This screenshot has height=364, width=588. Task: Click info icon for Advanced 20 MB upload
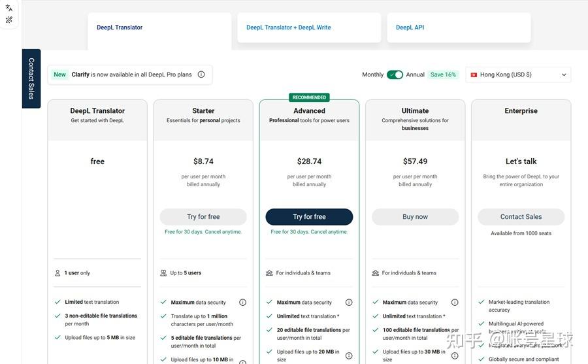pyautogui.click(x=349, y=356)
